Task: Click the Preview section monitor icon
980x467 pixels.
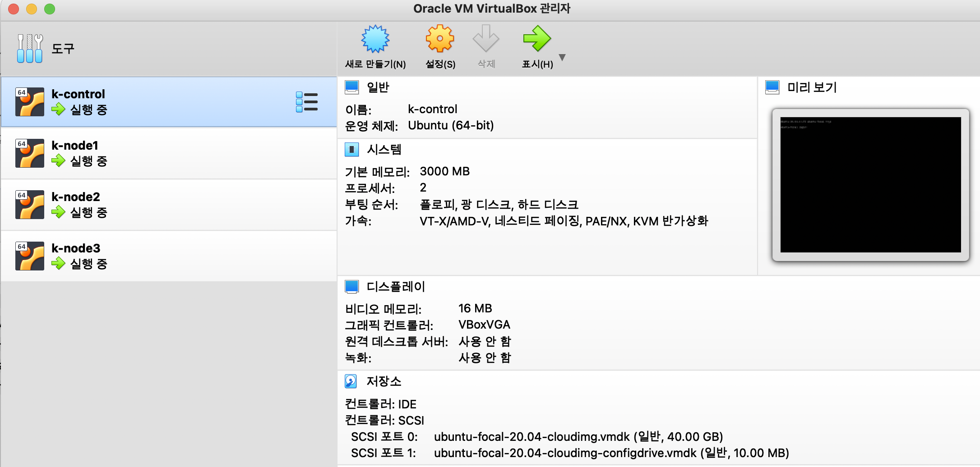Action: [772, 87]
